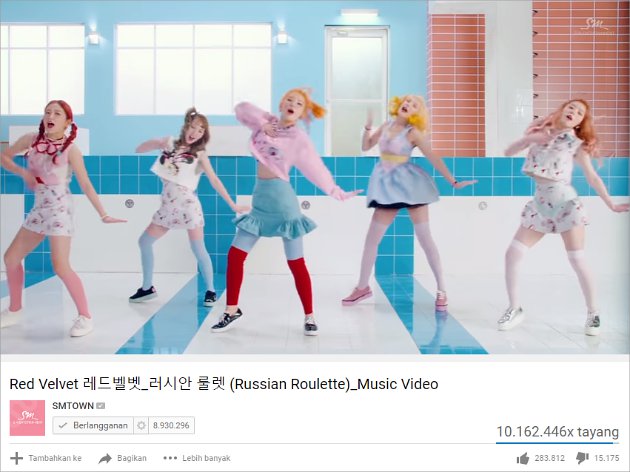This screenshot has width=630, height=472.
Task: Click the SMTOWN pink channel avatar
Action: point(27,418)
